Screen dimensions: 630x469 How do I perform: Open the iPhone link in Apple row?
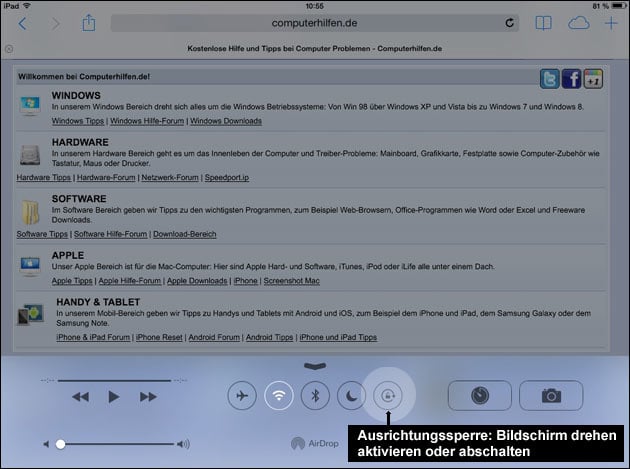[x=246, y=281]
